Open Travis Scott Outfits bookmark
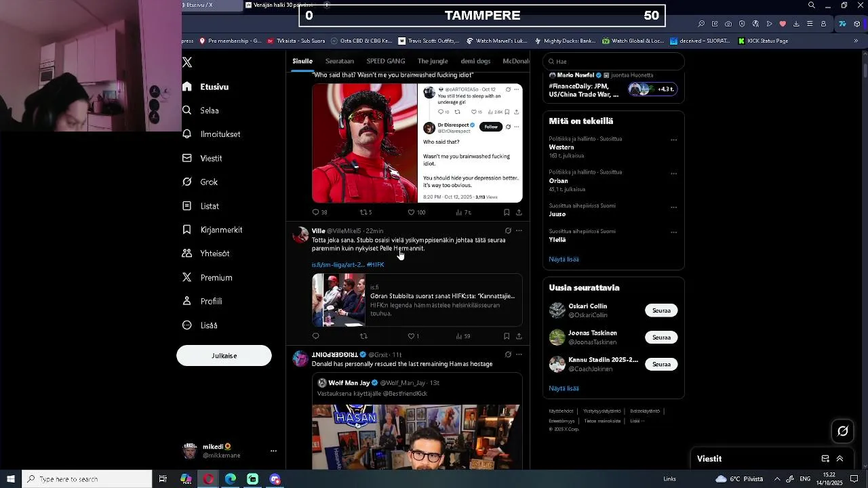The image size is (868, 488). click(x=429, y=41)
